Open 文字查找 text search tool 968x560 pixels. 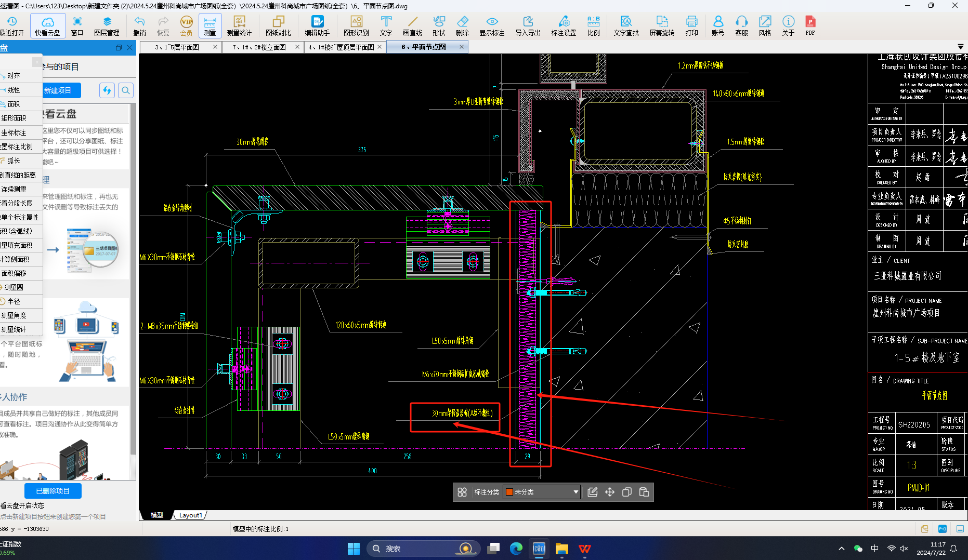[x=626, y=26]
